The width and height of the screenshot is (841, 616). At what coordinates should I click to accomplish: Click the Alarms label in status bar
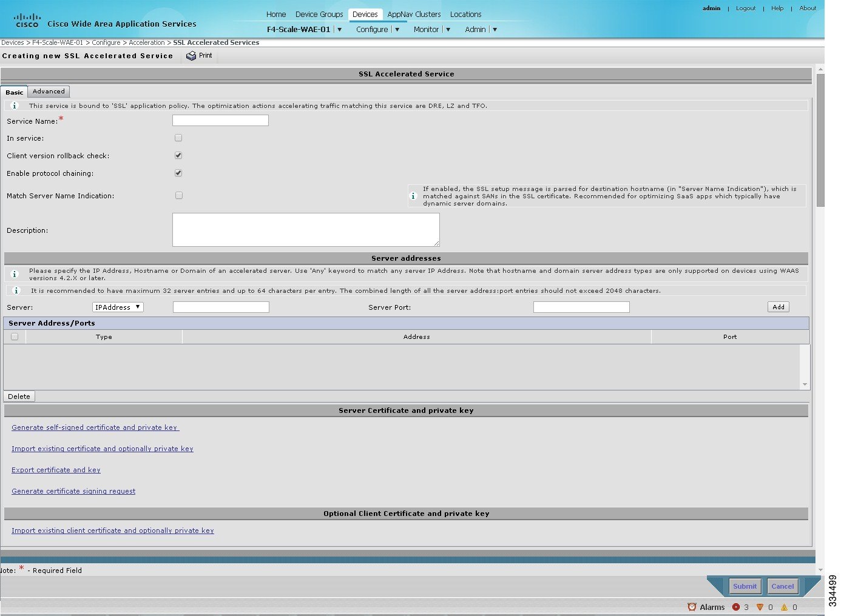click(x=712, y=607)
